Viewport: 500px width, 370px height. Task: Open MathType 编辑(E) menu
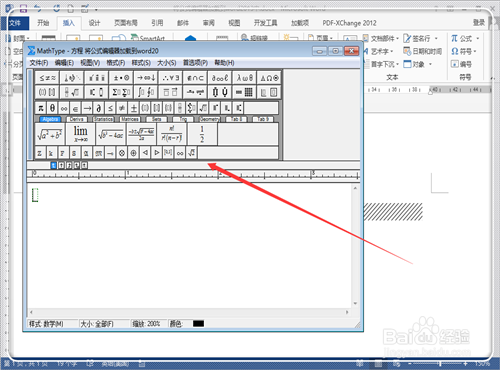(64, 63)
